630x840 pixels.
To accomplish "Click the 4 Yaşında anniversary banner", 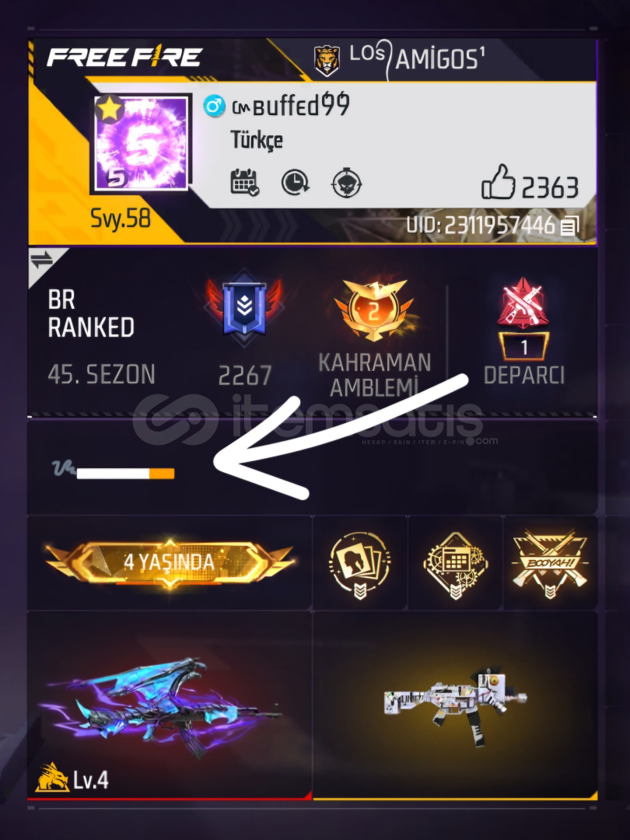I will [x=170, y=562].
